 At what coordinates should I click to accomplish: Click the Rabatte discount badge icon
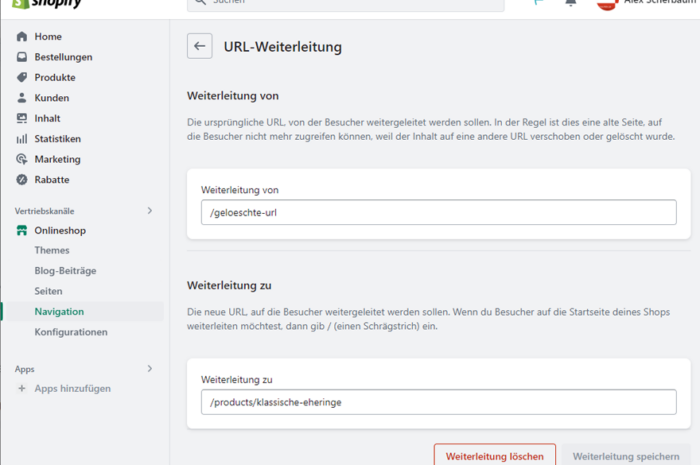click(x=22, y=180)
